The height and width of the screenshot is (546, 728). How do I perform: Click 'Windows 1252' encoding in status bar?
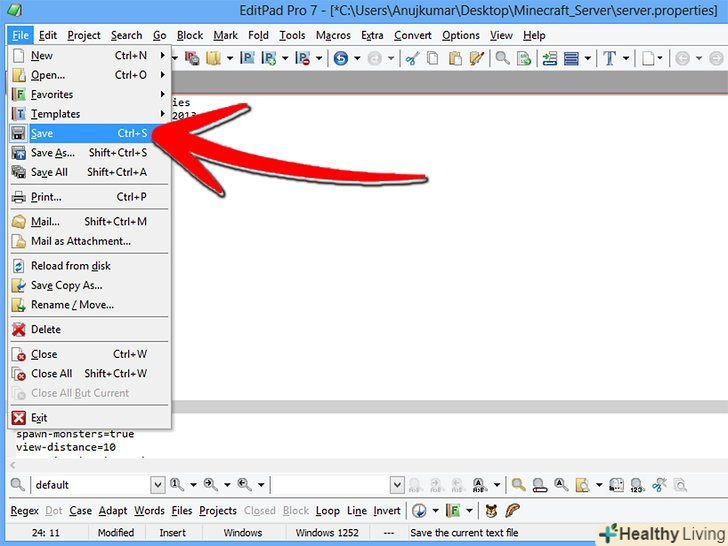tap(327, 533)
